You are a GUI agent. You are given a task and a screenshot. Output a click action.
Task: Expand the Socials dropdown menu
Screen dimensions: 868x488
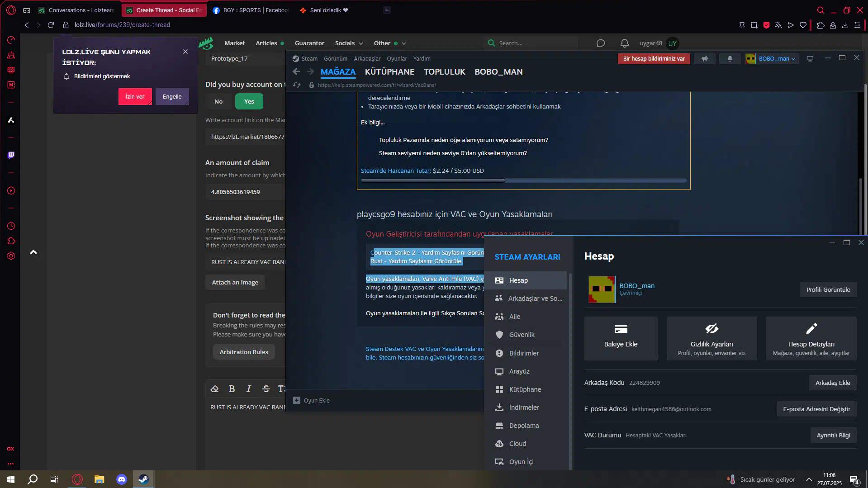tap(349, 43)
